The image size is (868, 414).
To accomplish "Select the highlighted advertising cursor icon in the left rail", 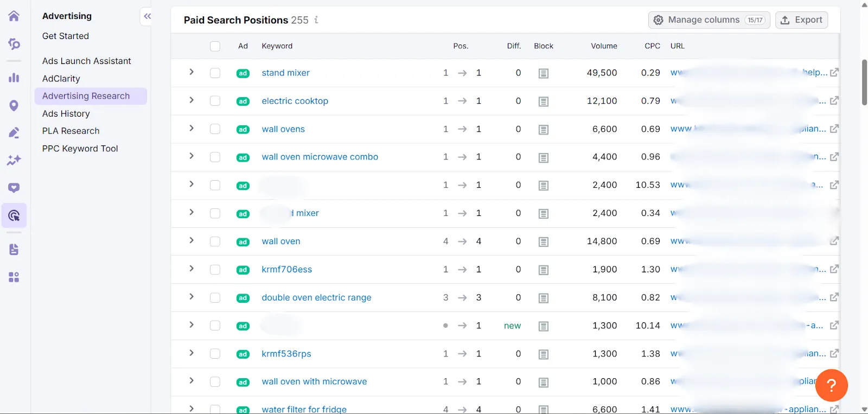I will tap(14, 216).
